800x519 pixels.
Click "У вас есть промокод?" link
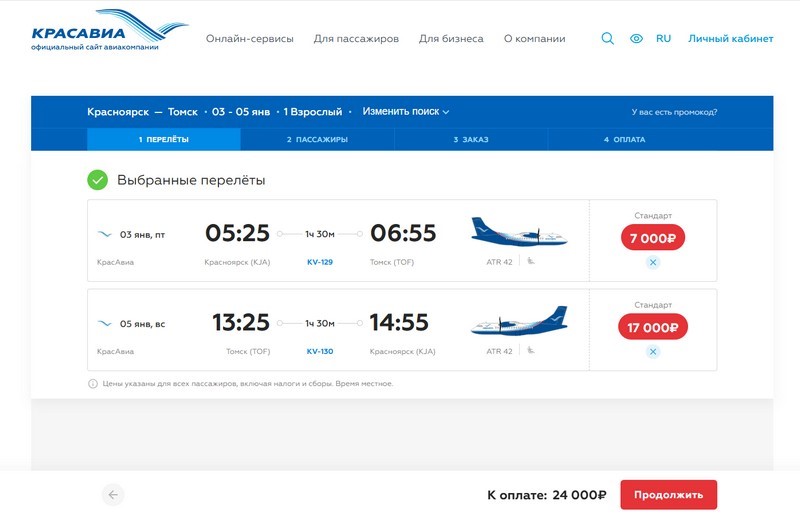click(674, 112)
